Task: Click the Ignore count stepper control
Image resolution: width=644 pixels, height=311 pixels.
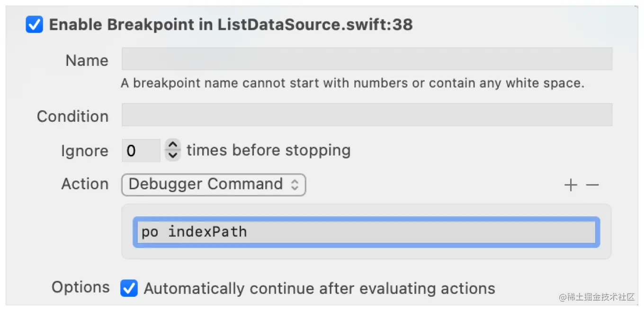Action: pos(172,150)
